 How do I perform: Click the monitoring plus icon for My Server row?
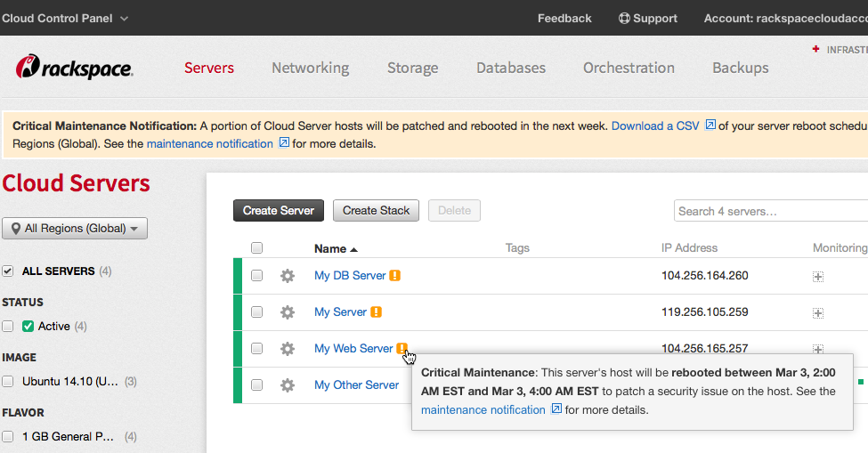818,313
